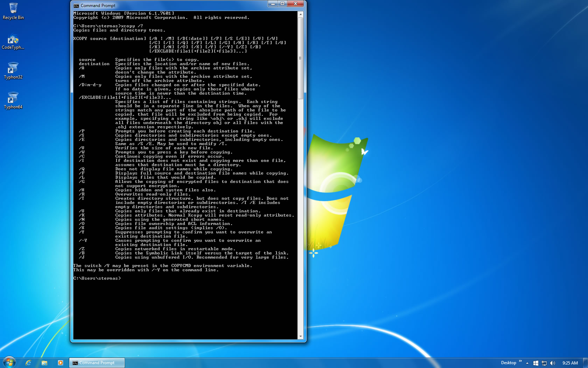Launch Internet Explorer from the taskbar
Screen dimensions: 588x368
tap(28, 363)
